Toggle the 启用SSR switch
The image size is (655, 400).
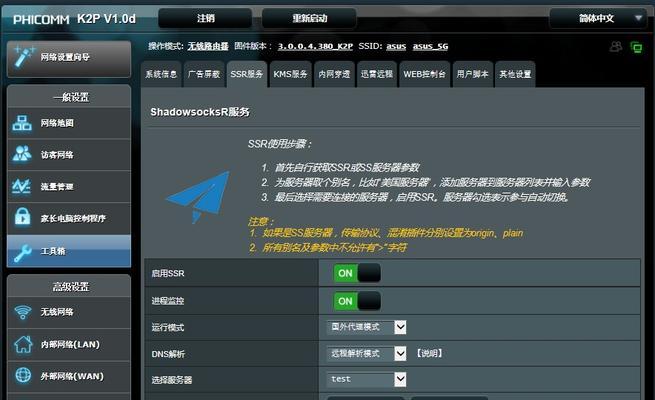click(x=357, y=273)
